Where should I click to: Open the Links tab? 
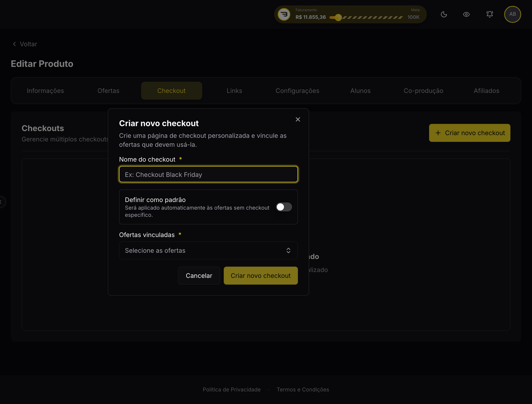(x=234, y=91)
